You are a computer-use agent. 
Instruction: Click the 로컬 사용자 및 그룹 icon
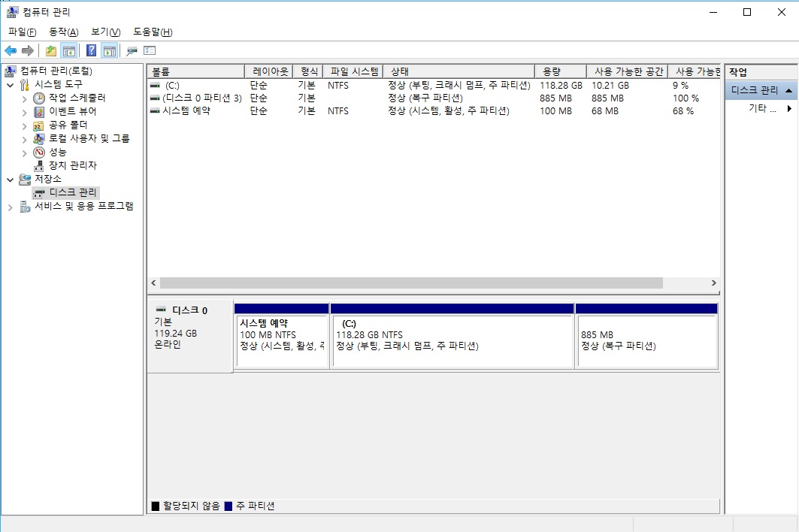(39, 138)
